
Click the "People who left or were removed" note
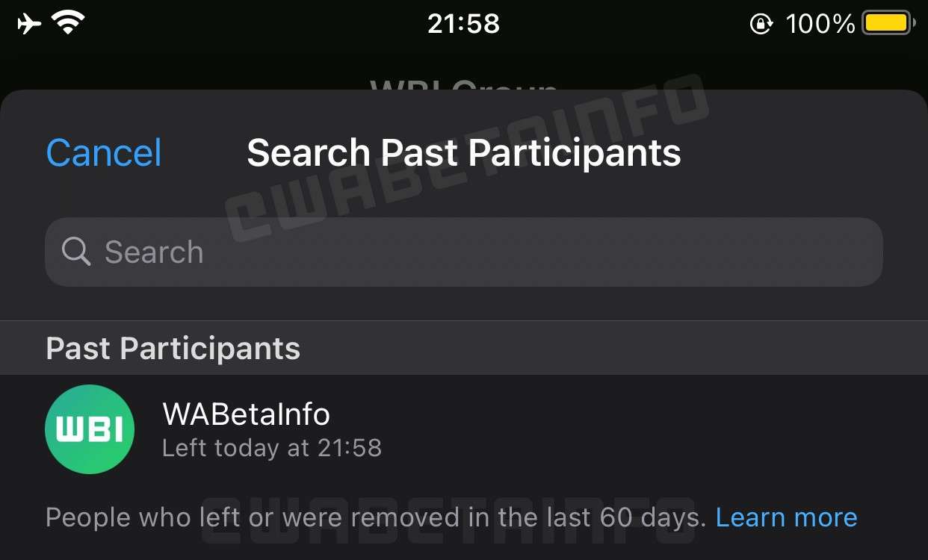coord(375,517)
